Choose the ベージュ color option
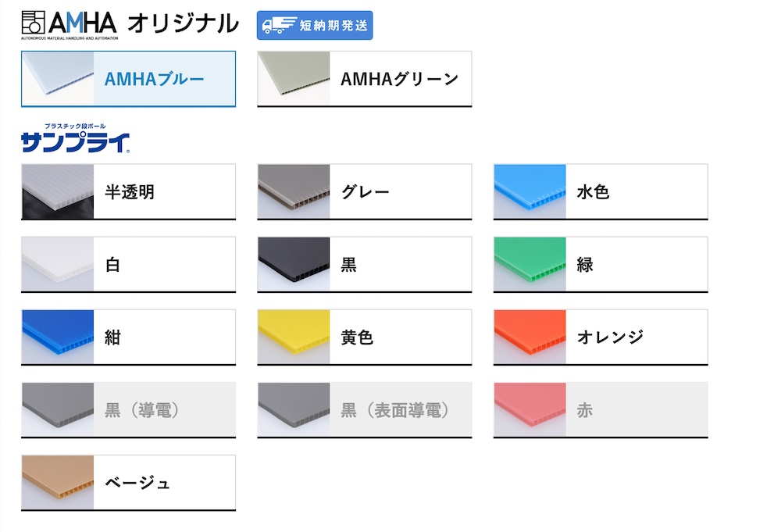This screenshot has height=532, width=781. 129,483
